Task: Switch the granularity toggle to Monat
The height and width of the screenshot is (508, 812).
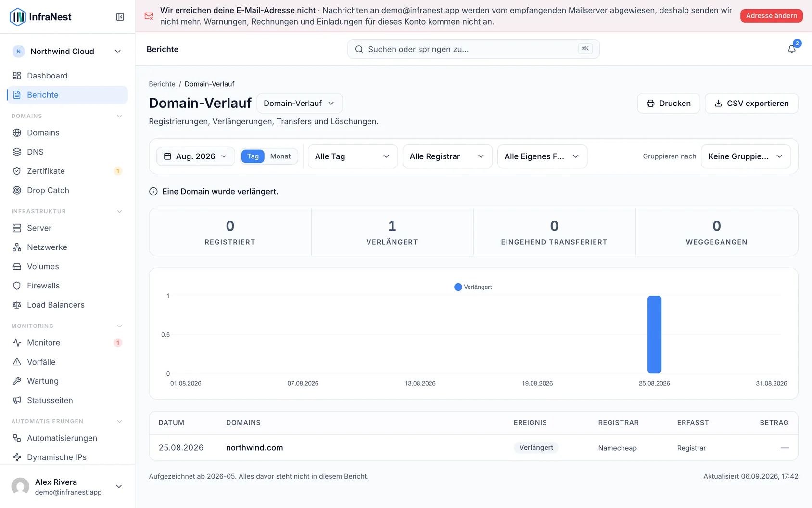Action: [x=280, y=156]
